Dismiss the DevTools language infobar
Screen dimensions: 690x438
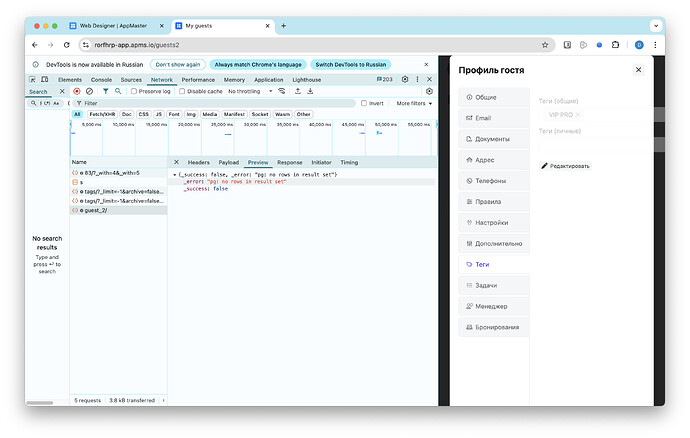coord(426,64)
